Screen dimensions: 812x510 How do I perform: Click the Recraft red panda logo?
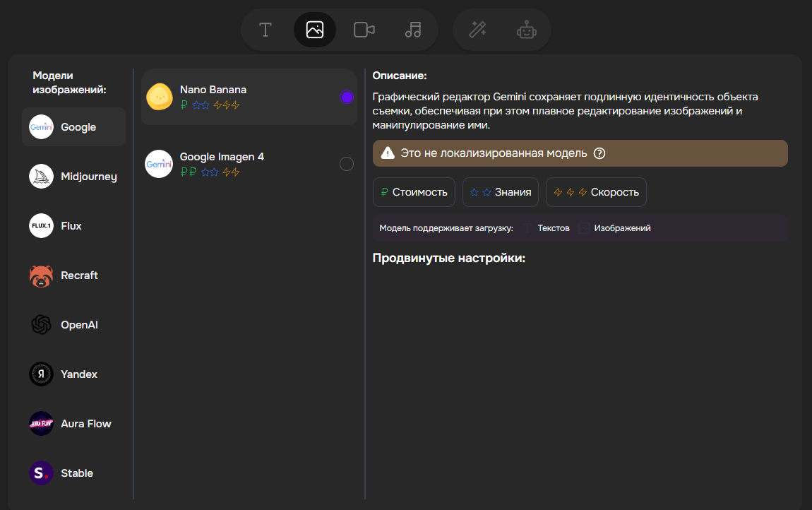41,275
